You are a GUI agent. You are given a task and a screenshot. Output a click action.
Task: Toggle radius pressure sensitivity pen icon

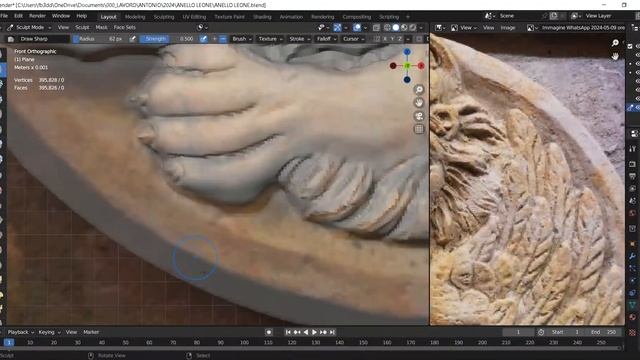point(133,39)
